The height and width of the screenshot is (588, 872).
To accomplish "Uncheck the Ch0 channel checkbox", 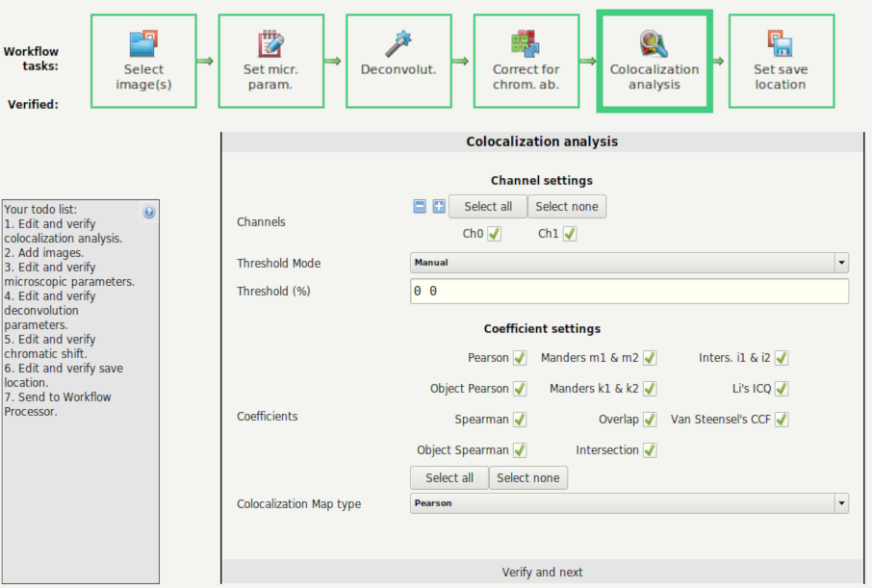I will (494, 233).
